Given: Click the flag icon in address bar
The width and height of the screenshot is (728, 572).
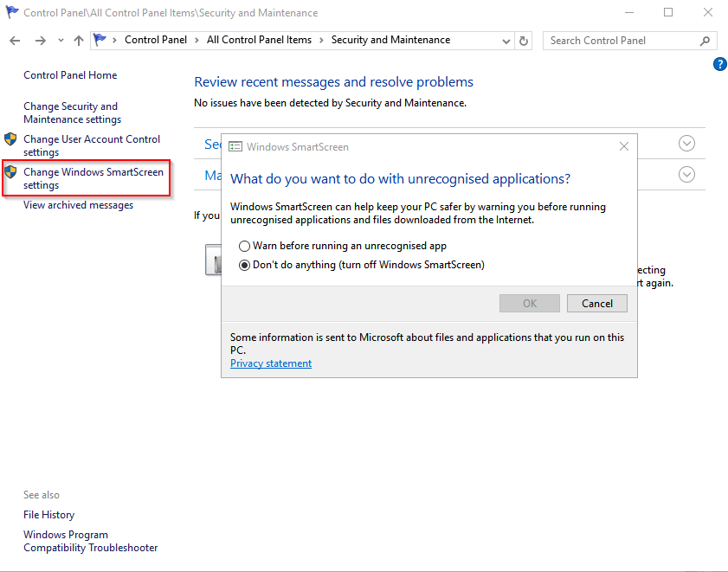Looking at the screenshot, I should (100, 40).
